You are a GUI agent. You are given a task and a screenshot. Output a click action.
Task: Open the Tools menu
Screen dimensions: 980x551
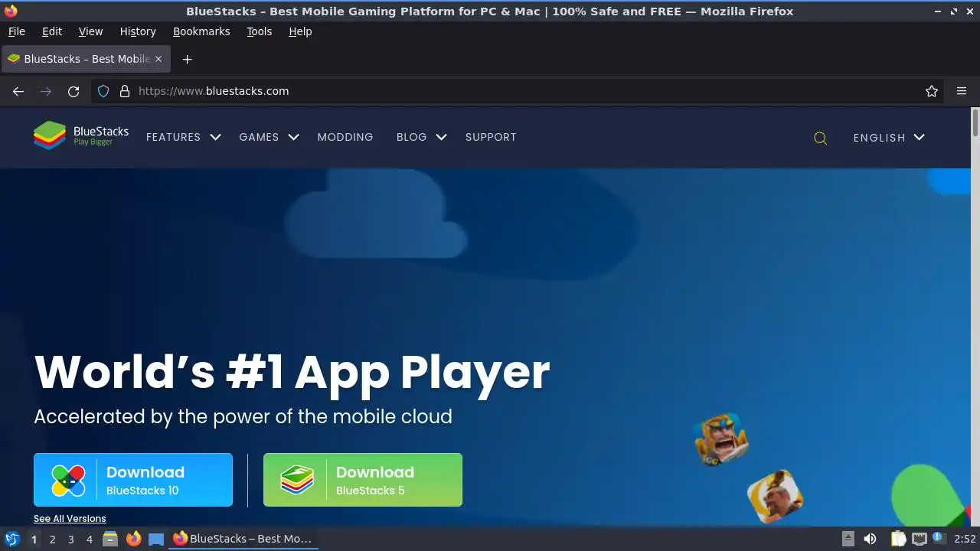259,31
